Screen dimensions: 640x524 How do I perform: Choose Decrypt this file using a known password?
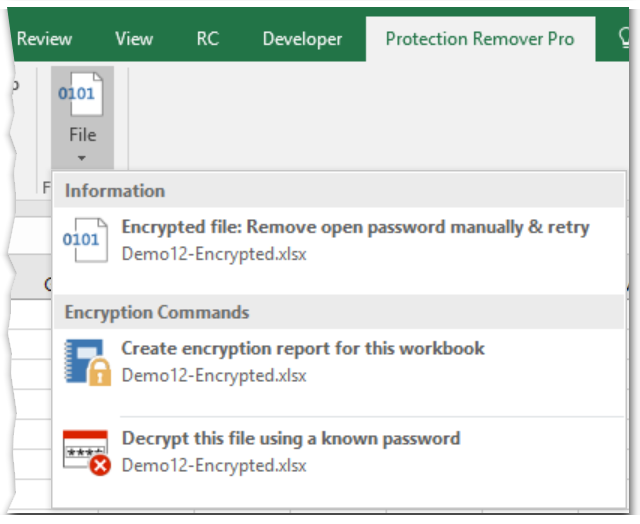339,453
